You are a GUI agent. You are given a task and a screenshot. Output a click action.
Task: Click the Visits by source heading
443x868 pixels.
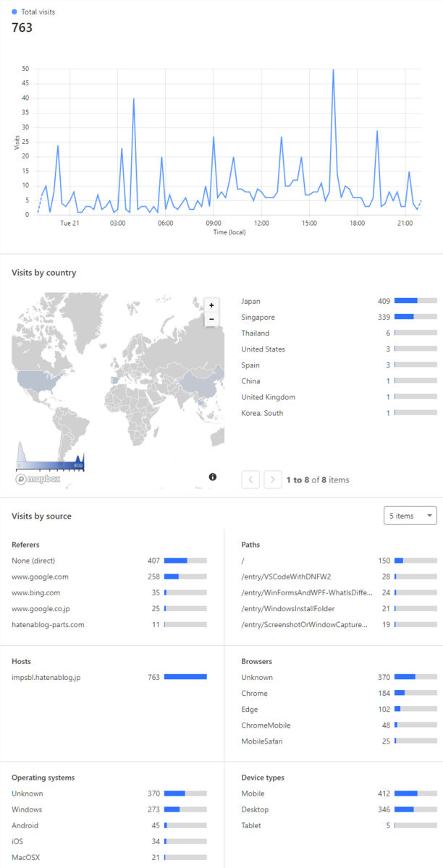pos(41,516)
